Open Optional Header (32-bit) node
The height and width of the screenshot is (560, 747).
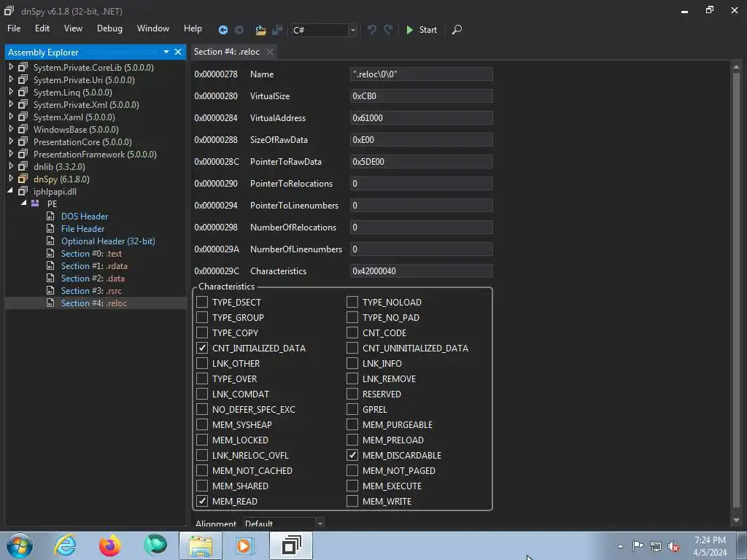108,241
